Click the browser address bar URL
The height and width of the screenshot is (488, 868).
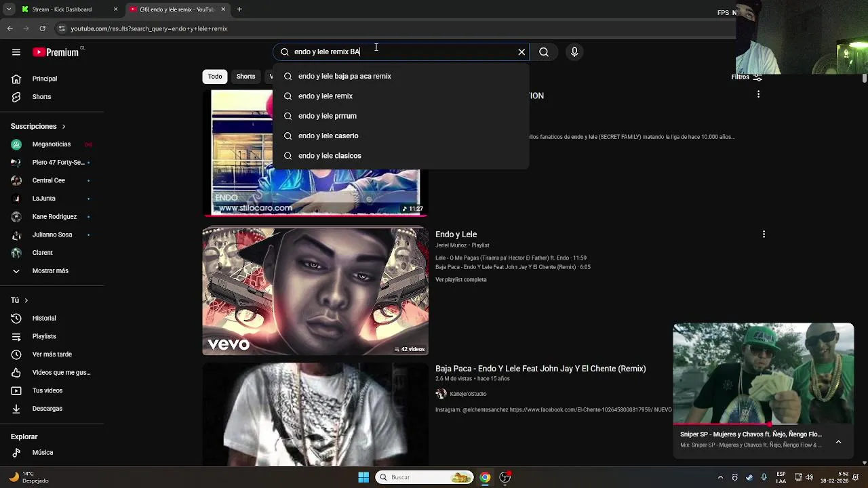click(x=149, y=28)
